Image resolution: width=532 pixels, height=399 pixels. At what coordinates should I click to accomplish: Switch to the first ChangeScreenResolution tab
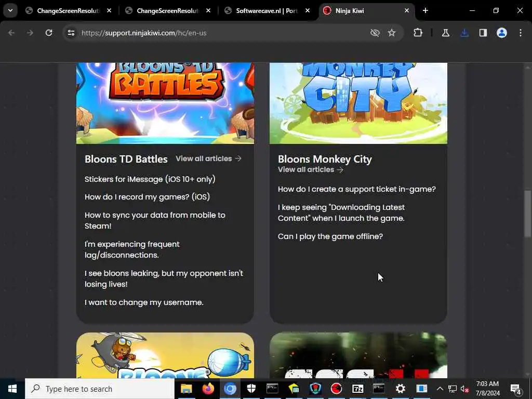pyautogui.click(x=68, y=11)
